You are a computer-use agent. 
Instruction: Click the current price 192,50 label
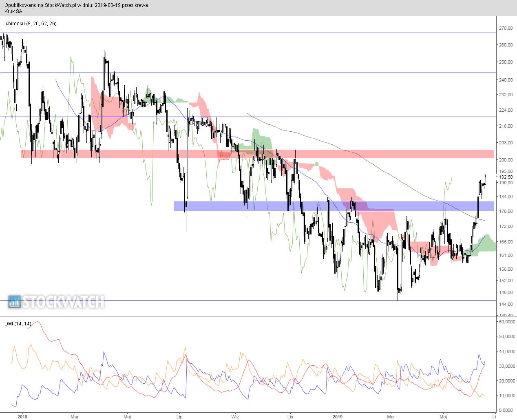click(506, 177)
